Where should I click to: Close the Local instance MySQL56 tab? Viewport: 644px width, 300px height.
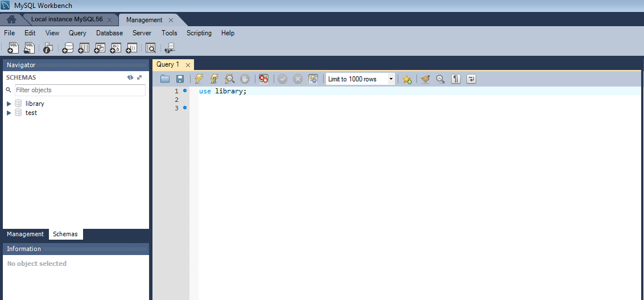tap(109, 20)
